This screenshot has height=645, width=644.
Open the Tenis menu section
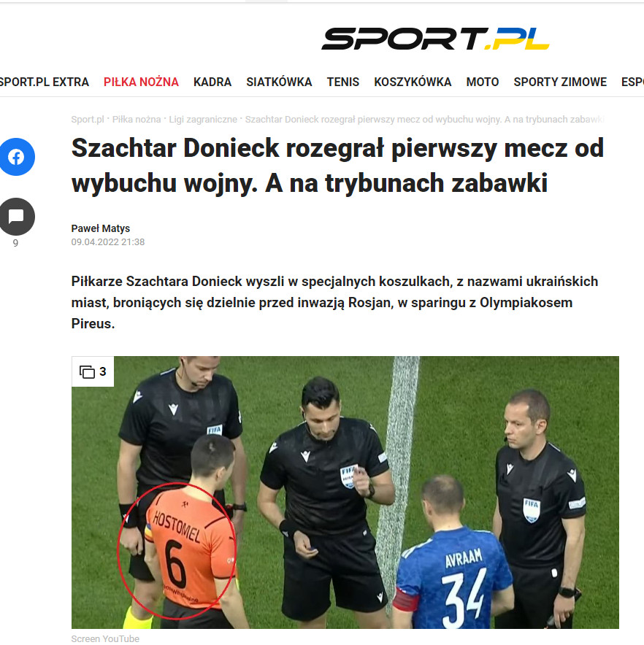(343, 82)
